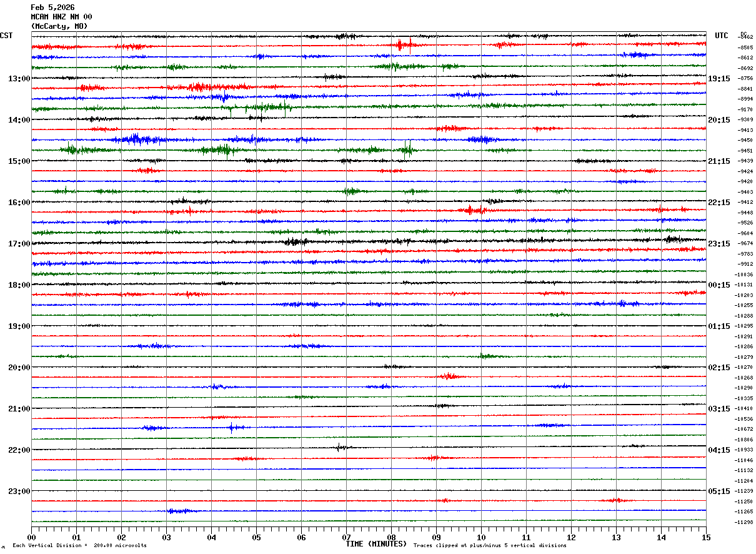Click the 'TIME (MINUTES)' axis title
The height and width of the screenshot is (554, 756).
tap(376, 544)
